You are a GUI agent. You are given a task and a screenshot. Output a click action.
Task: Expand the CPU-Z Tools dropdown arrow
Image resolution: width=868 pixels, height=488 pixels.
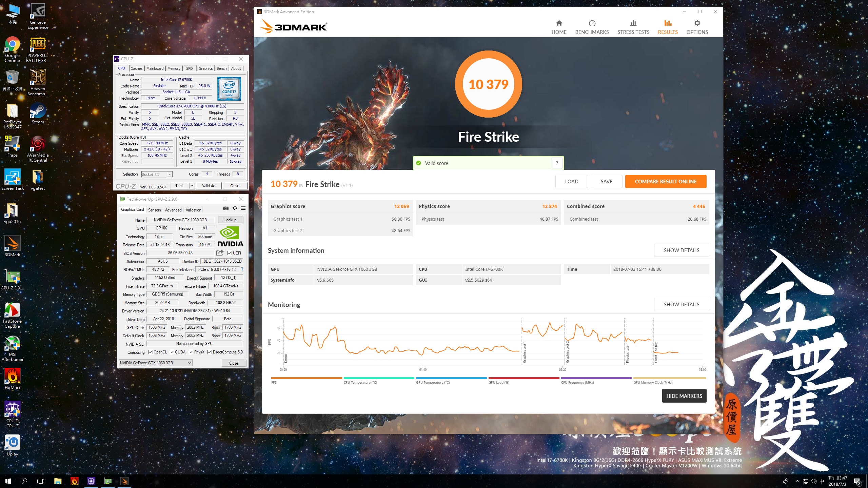coord(192,186)
